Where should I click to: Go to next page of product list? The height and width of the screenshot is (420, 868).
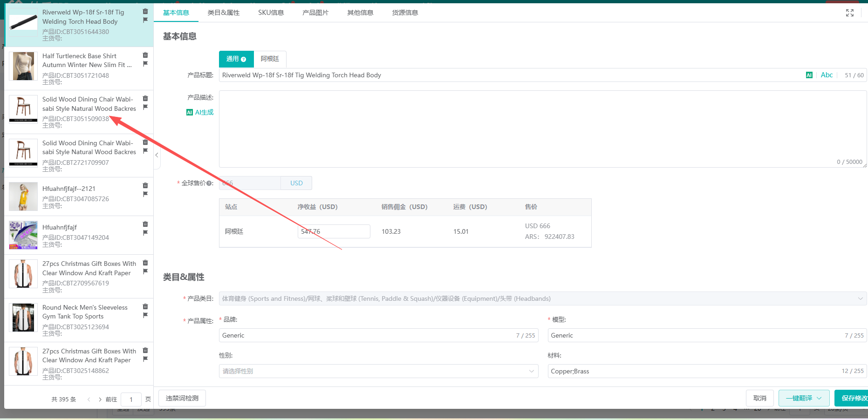[100, 400]
